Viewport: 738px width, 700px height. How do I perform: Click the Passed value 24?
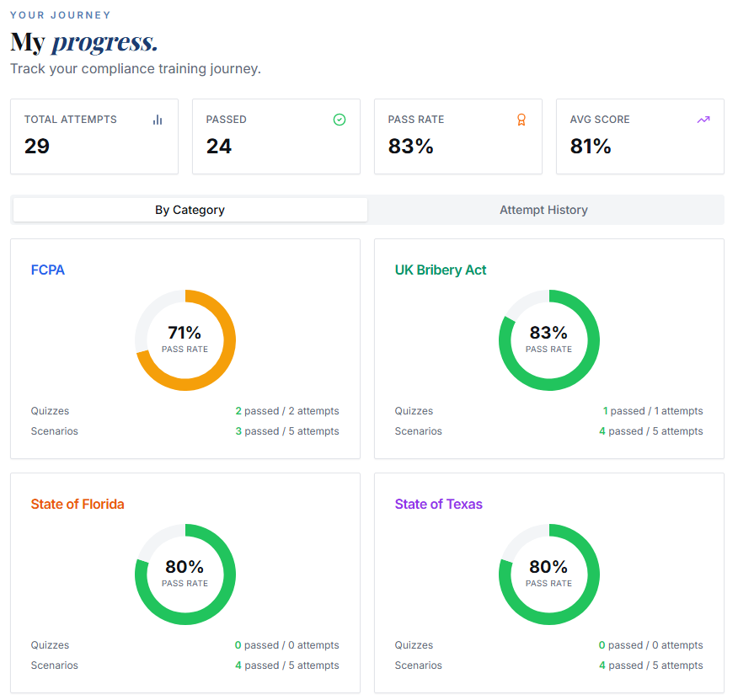[x=219, y=146]
